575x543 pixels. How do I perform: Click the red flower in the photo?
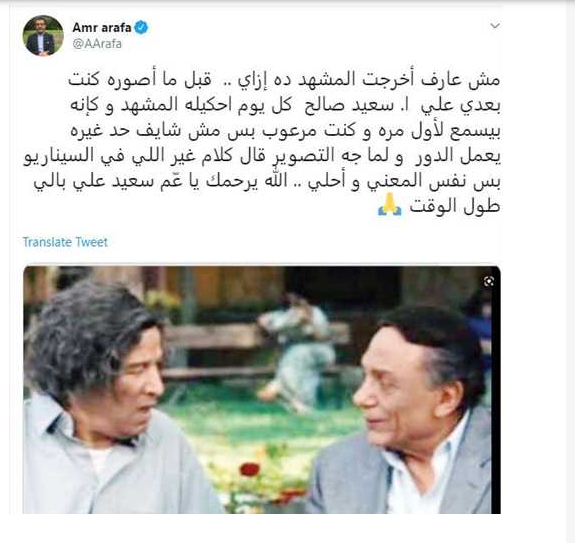coord(250,469)
